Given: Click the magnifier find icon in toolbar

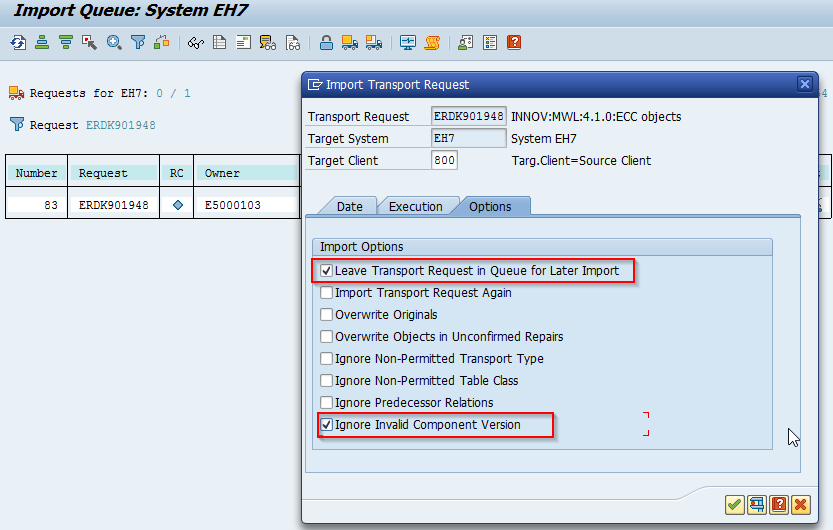Looking at the screenshot, I should [x=114, y=42].
